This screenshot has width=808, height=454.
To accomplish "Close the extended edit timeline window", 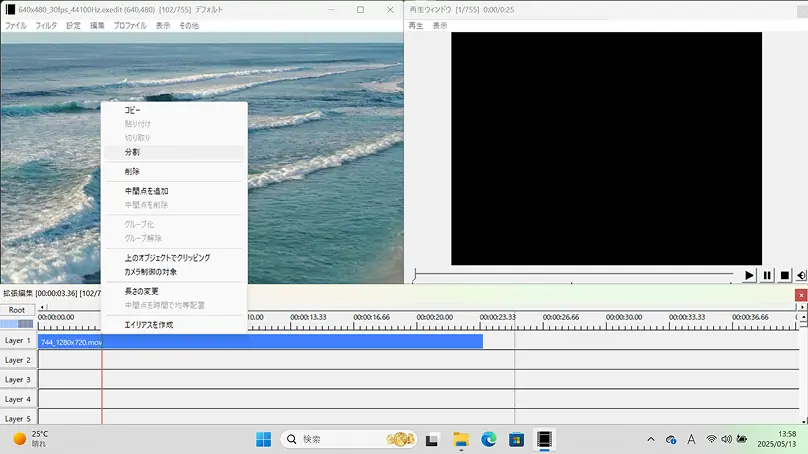I will coord(801,295).
